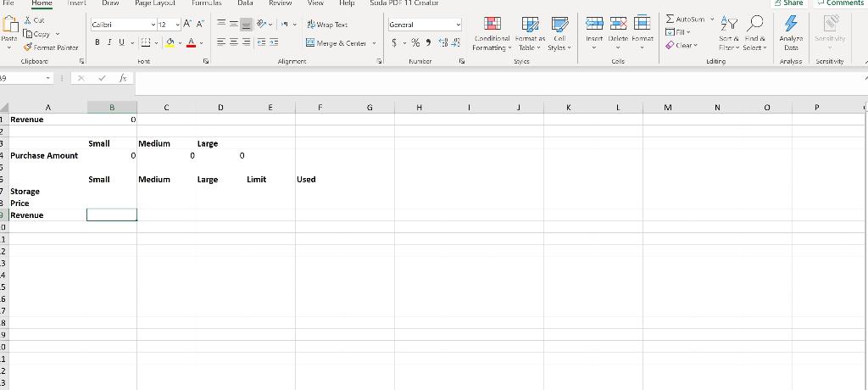868x390 pixels.
Task: Decrease the indent
Action: click(261, 42)
